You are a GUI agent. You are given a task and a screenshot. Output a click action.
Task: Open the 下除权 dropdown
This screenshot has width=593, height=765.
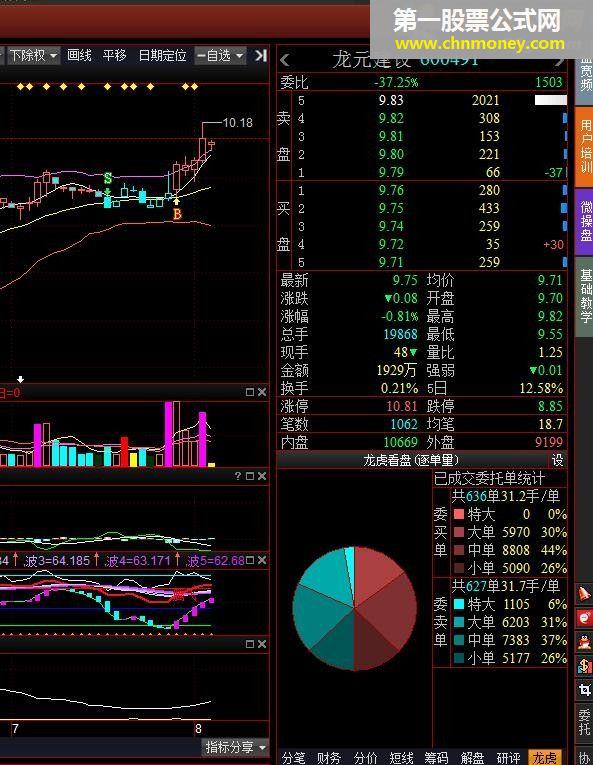(33, 56)
